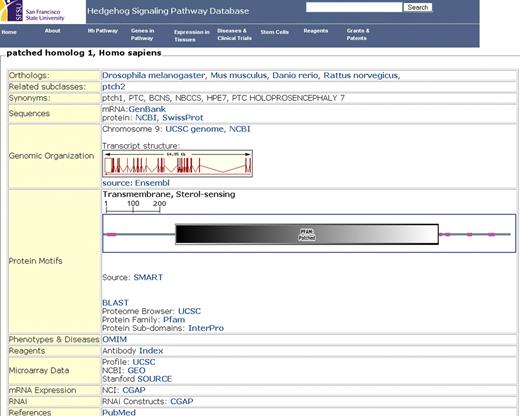Click the Search button

click(418, 7)
